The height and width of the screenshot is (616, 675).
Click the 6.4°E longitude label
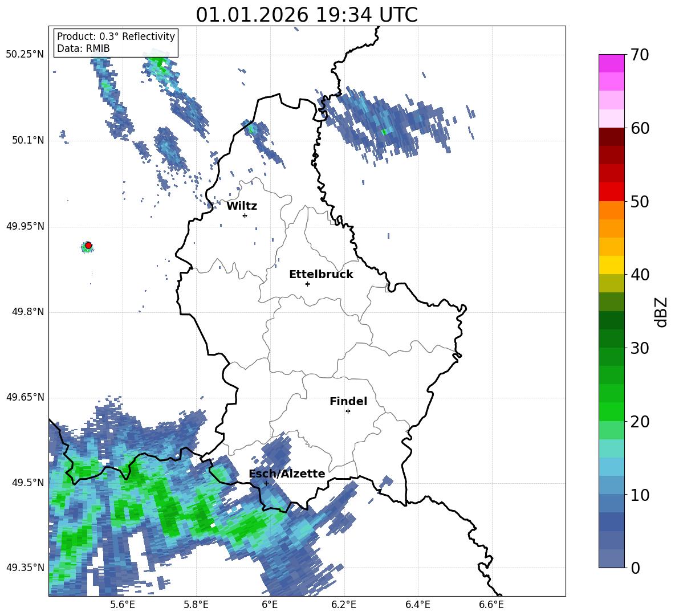417,605
